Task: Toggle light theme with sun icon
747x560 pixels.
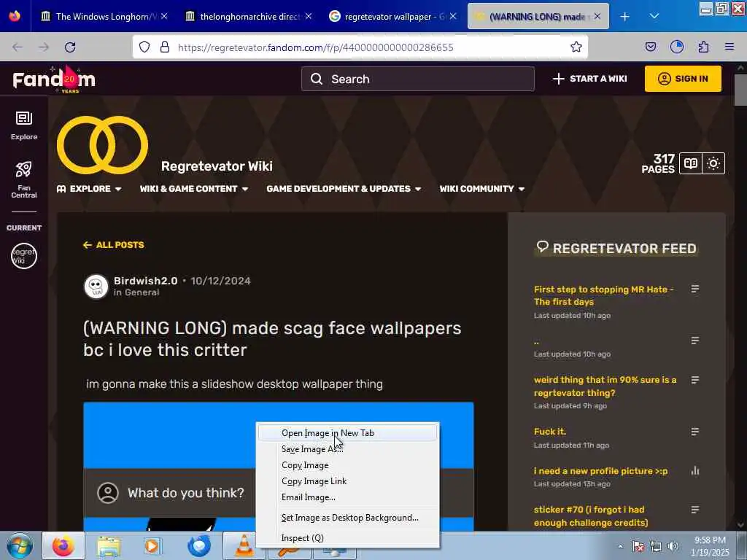Action: coord(713,163)
